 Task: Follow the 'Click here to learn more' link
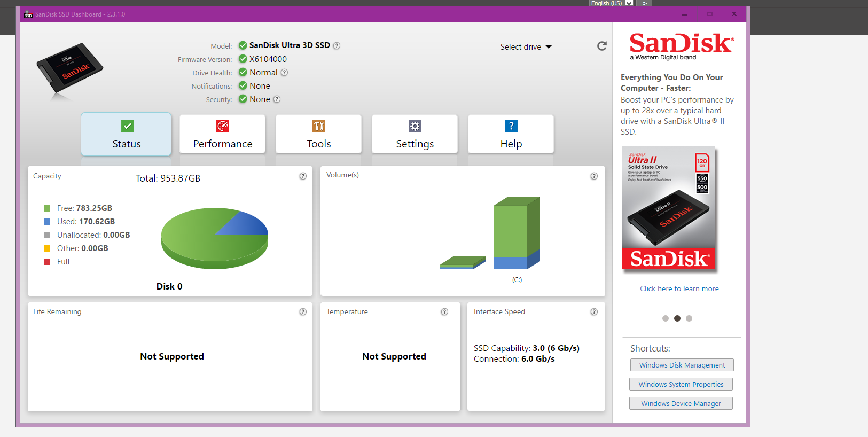point(679,289)
